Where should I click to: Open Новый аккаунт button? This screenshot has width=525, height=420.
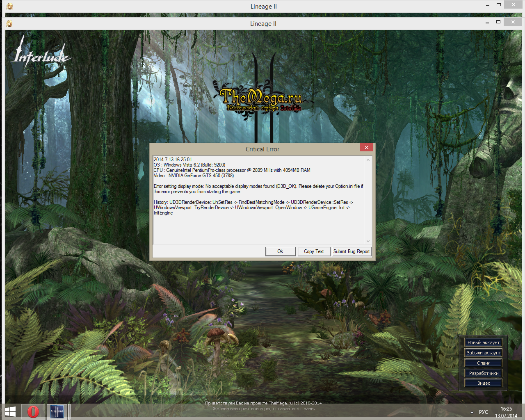[x=484, y=342]
